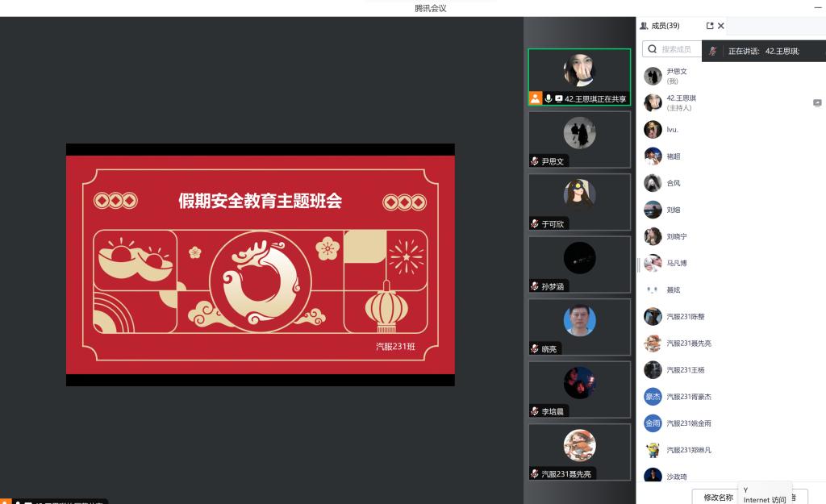Click the microphone icon on 王思琪's tile
The image size is (826, 504).
click(549, 98)
